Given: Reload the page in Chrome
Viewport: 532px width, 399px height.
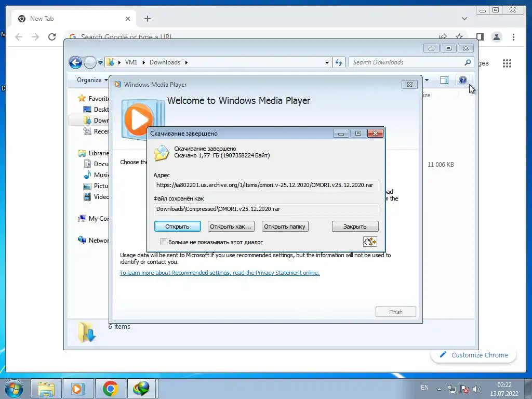Looking at the screenshot, I should (x=52, y=37).
